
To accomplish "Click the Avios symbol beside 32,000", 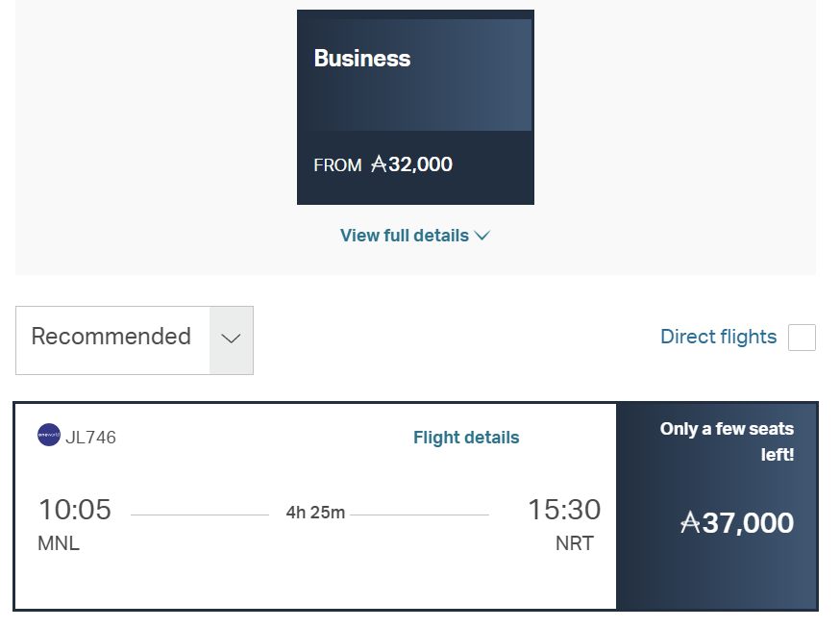I will pyautogui.click(x=379, y=164).
